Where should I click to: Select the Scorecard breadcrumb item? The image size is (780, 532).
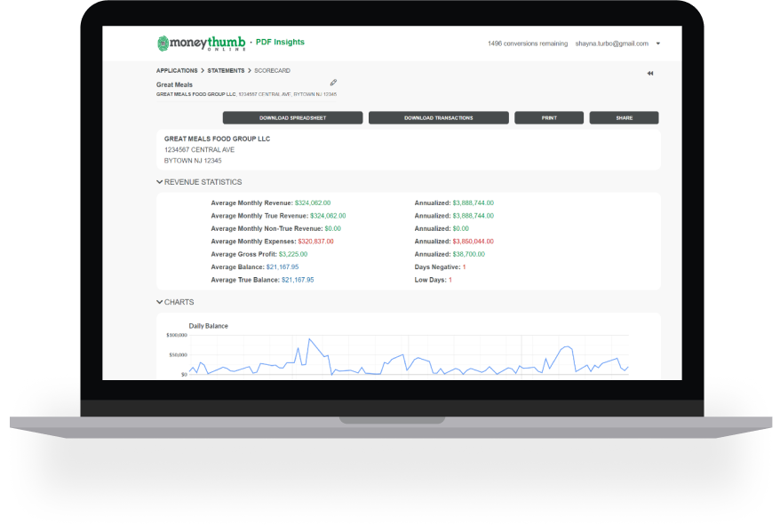coord(273,70)
